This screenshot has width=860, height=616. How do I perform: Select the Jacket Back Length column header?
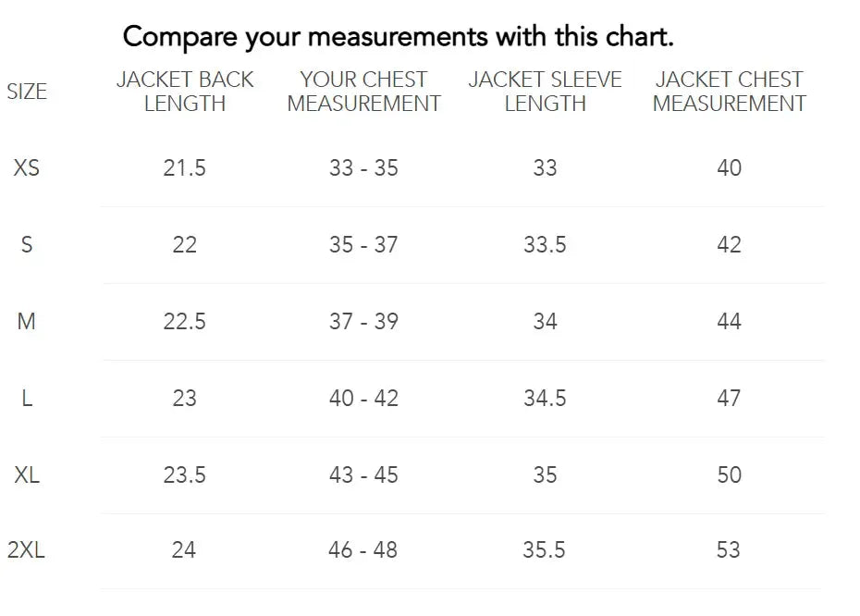point(185,92)
